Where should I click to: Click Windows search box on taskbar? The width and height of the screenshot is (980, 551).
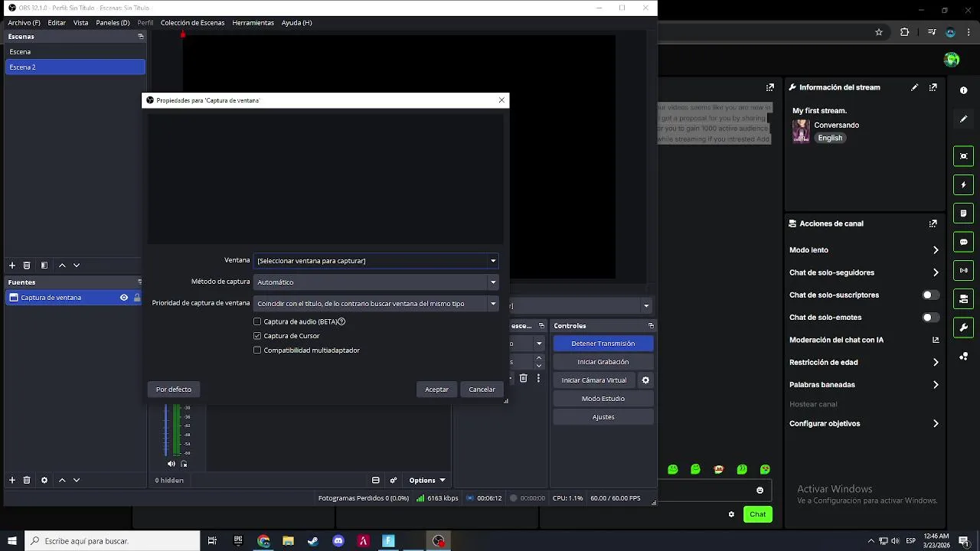pos(113,541)
